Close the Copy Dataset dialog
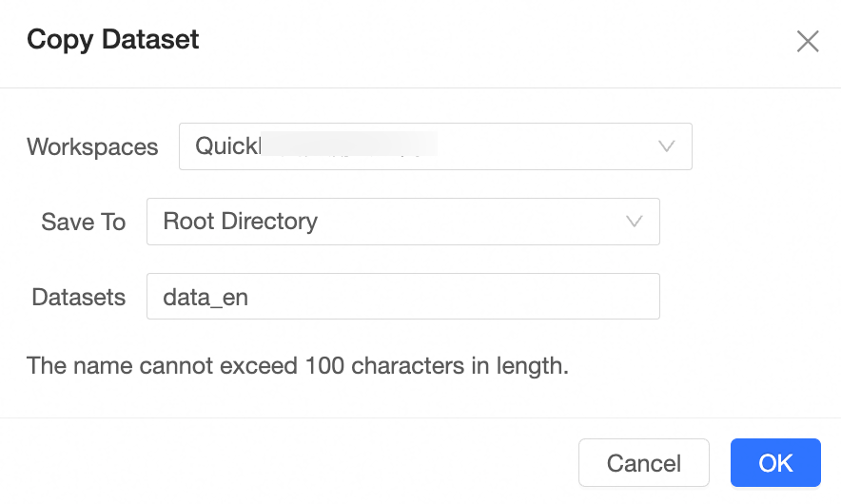The width and height of the screenshot is (841, 504). click(x=807, y=41)
